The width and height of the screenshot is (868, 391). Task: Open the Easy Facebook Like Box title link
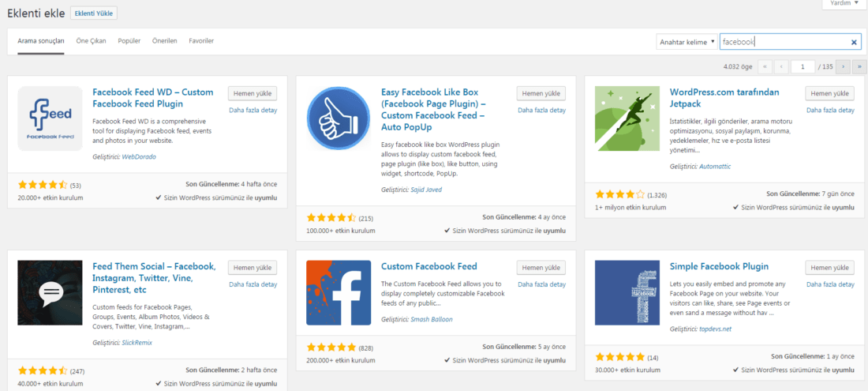(433, 110)
